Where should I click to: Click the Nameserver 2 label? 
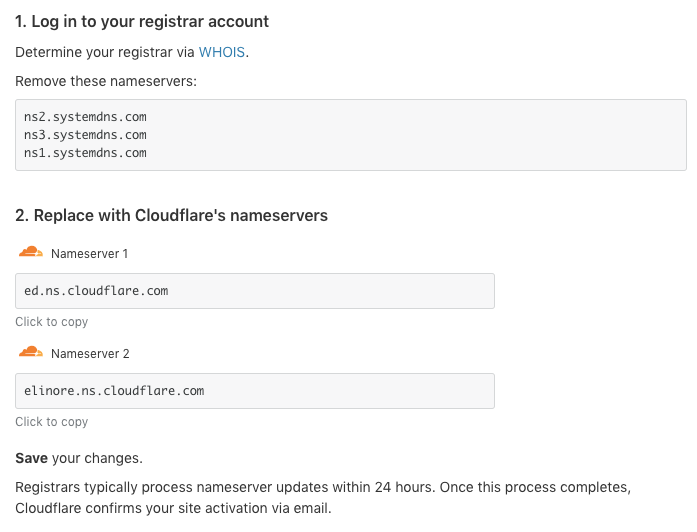tap(90, 354)
